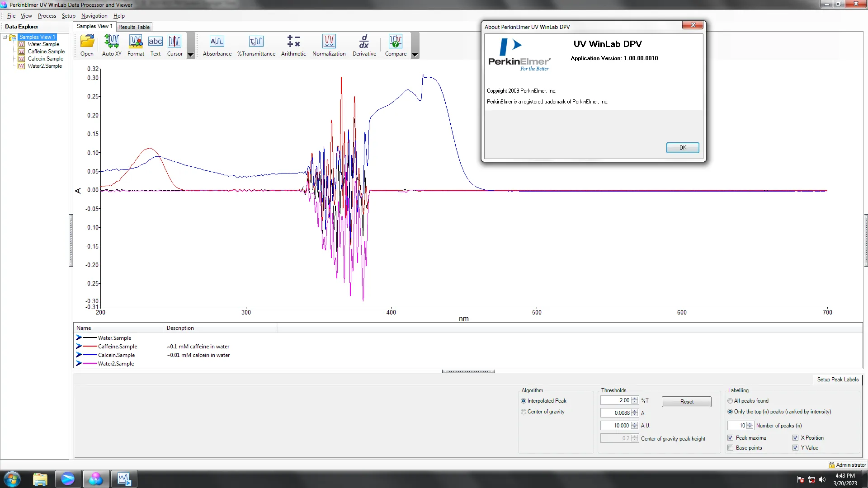Close the About PerkinElmer dialog
The width and height of the screenshot is (868, 488).
tap(693, 25)
